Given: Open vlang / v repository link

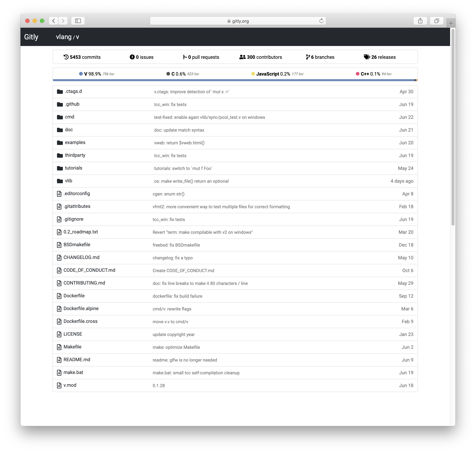Looking at the screenshot, I should (x=68, y=37).
